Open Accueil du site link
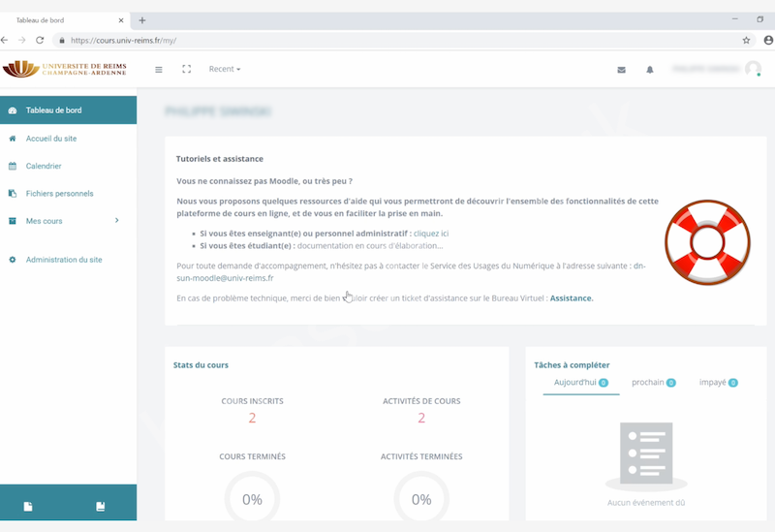775x532 pixels. click(x=51, y=139)
